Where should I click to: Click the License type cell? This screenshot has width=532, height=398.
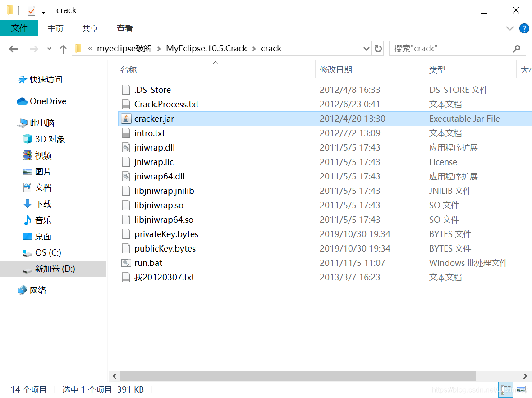point(443,162)
